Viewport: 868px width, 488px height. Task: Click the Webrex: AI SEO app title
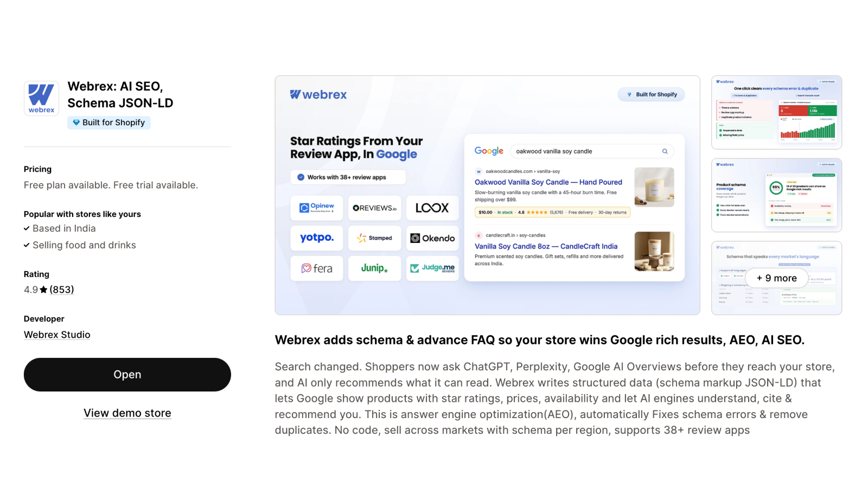pyautogui.click(x=120, y=95)
